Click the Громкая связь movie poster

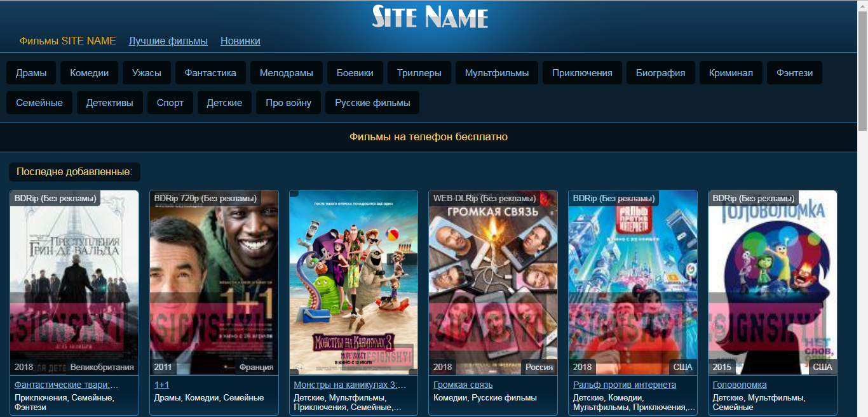click(493, 282)
